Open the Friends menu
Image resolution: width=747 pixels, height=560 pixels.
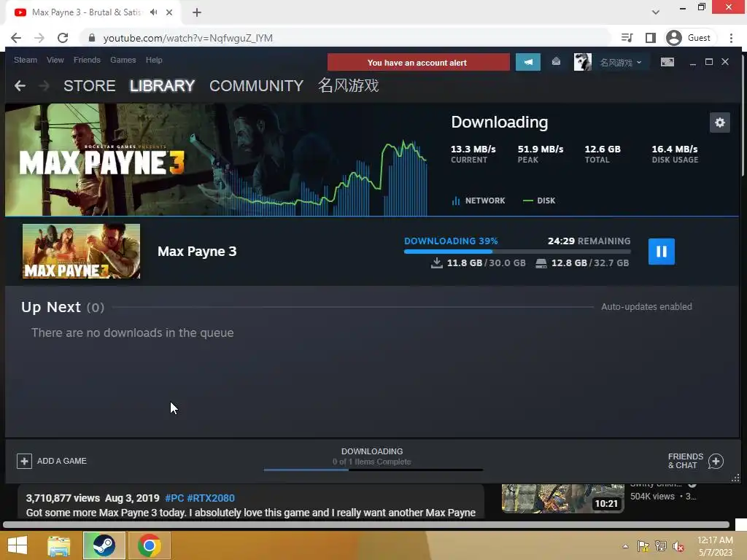coord(87,60)
